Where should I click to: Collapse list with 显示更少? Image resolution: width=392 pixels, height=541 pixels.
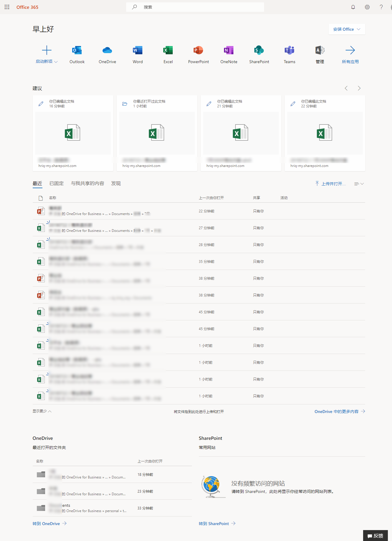tap(42, 411)
